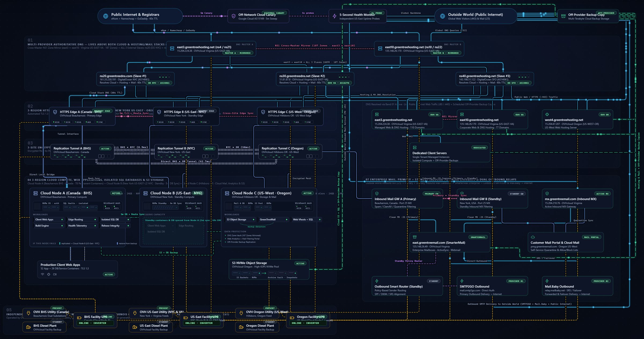The image size is (644, 339).
Task: Click the wifi icon in Production Client Web Apps
Action: pos(42,274)
